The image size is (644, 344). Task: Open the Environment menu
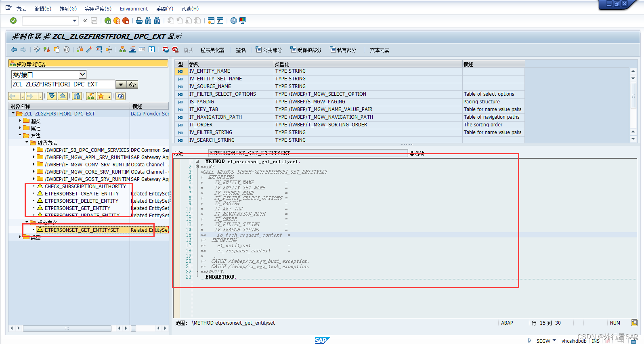pos(134,9)
